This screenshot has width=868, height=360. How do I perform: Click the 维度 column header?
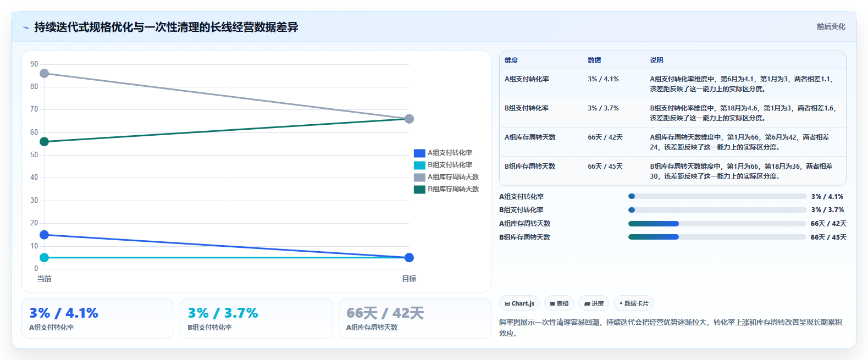(511, 60)
